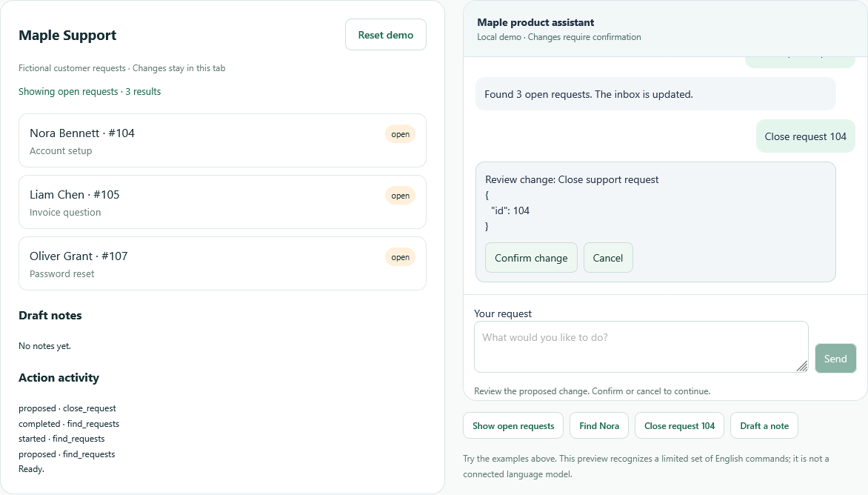
Task: Click the Draft notes heading
Action: [x=50, y=315]
